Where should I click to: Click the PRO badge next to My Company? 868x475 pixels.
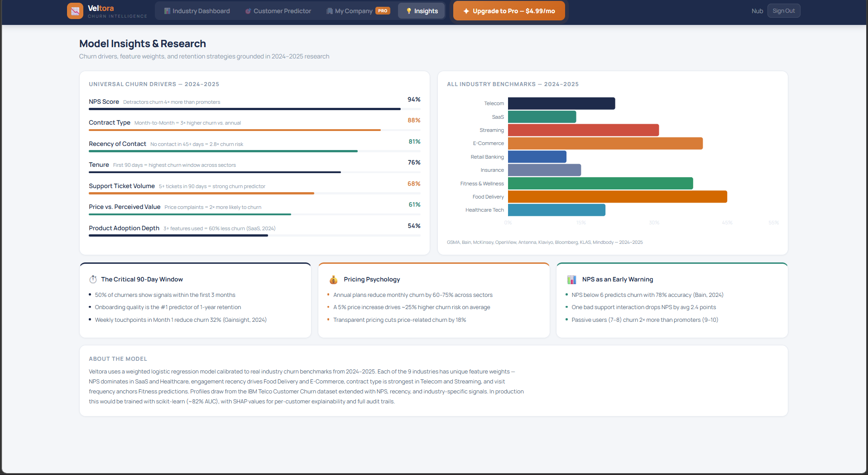pyautogui.click(x=382, y=10)
